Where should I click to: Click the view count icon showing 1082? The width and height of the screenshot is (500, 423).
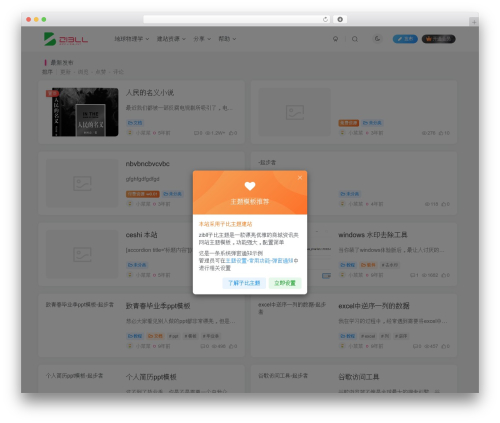tap(424, 275)
